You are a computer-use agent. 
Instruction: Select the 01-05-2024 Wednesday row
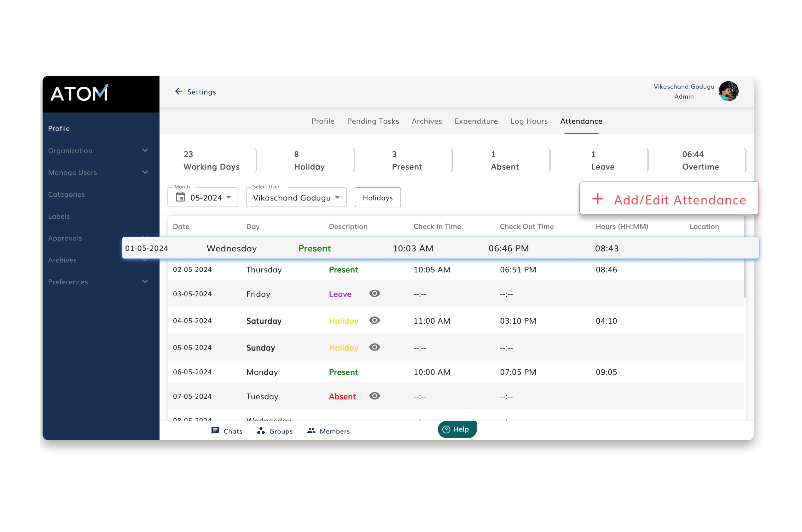click(440, 248)
